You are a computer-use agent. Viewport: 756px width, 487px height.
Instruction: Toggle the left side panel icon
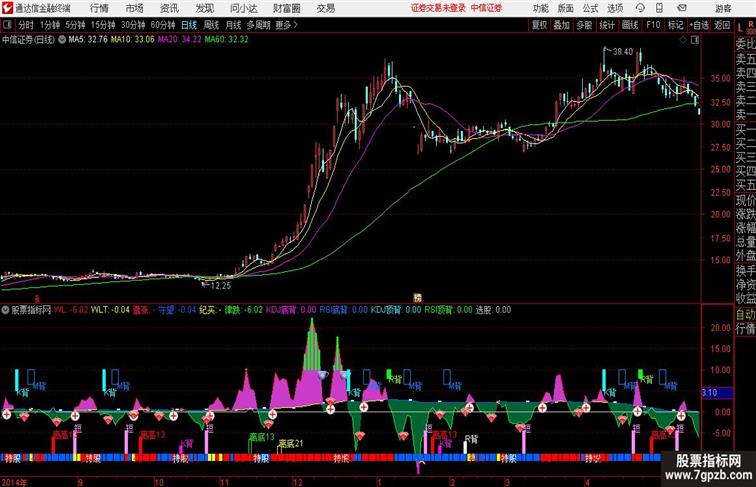click(x=7, y=24)
